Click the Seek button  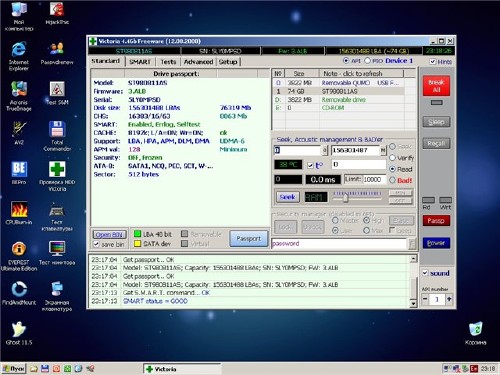287,197
